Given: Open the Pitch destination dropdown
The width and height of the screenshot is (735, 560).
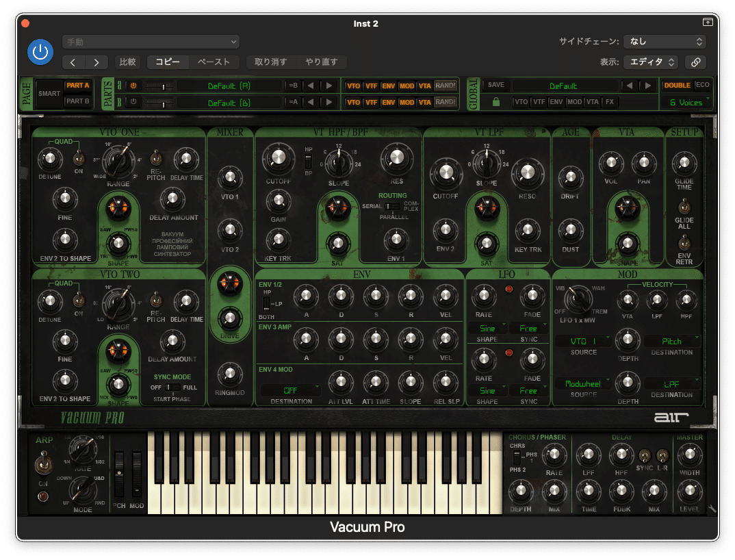Looking at the screenshot, I should (672, 342).
